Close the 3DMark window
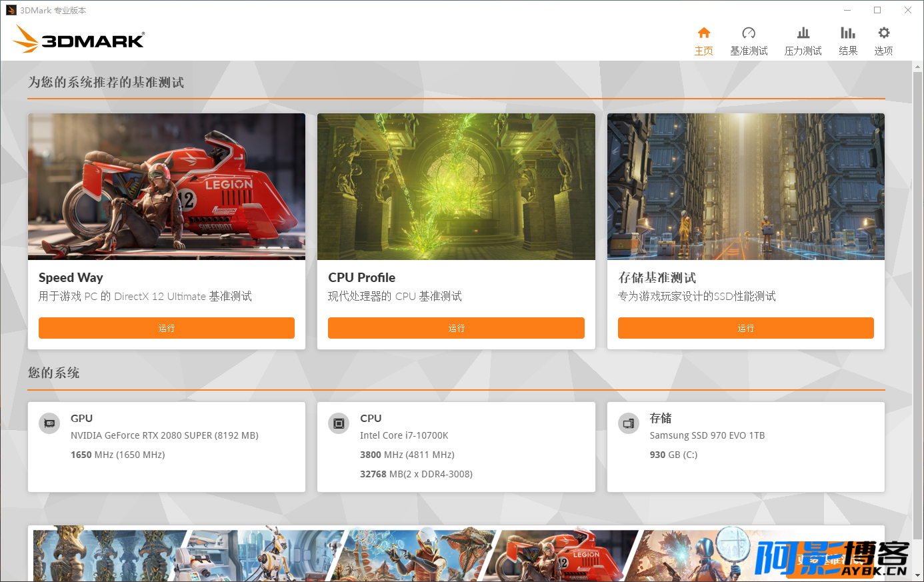 pyautogui.click(x=908, y=10)
